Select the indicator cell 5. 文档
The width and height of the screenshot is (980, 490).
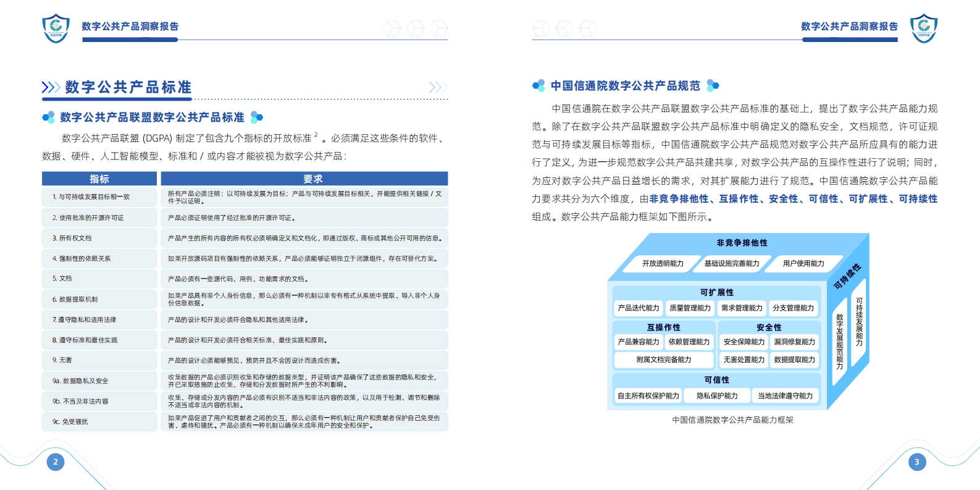(99, 279)
